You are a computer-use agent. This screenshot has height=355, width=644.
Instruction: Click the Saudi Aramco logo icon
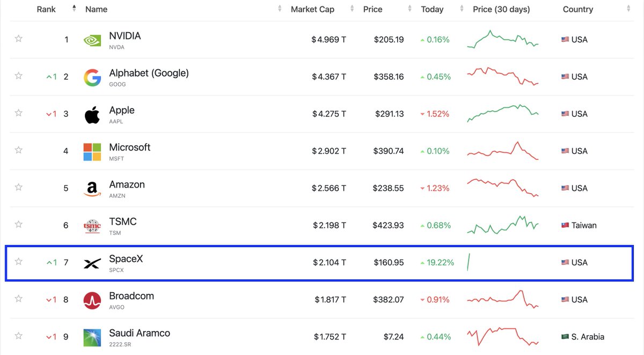tap(92, 337)
